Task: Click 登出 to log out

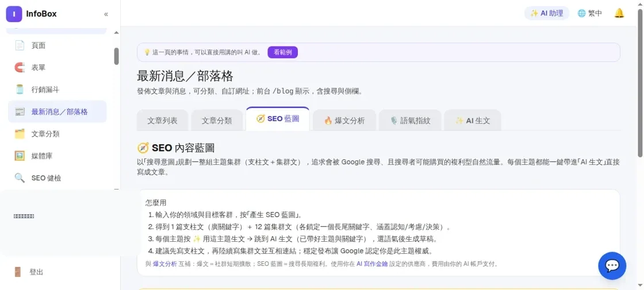Action: [x=36, y=272]
